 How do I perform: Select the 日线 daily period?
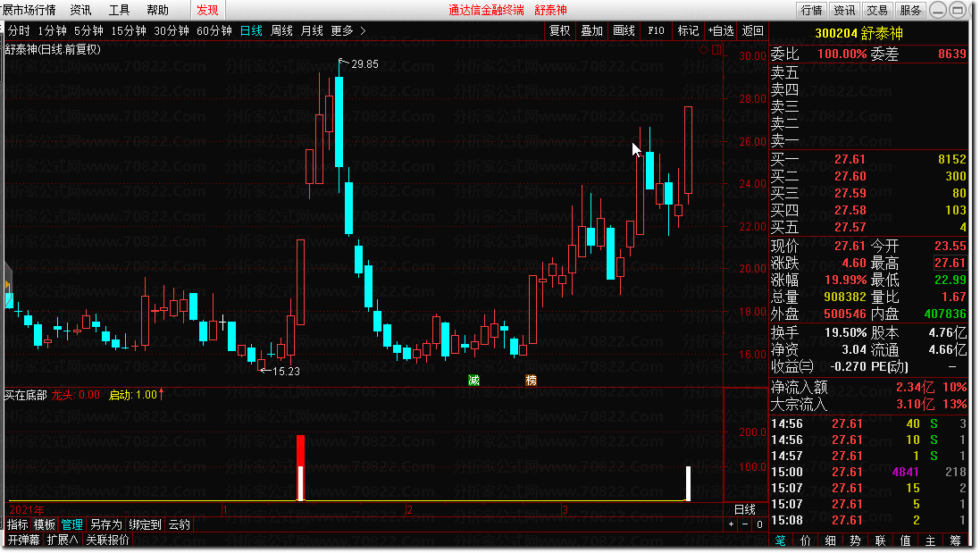(x=251, y=30)
